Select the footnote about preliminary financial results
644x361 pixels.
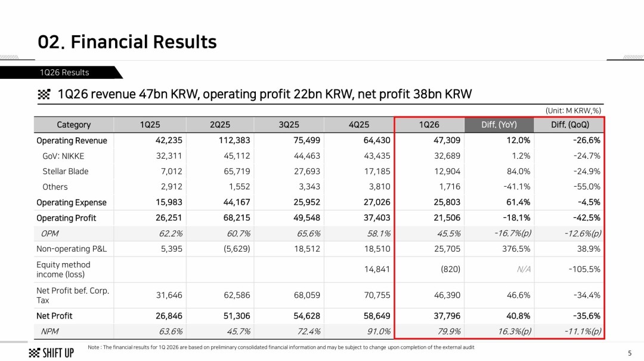[x=281, y=347]
